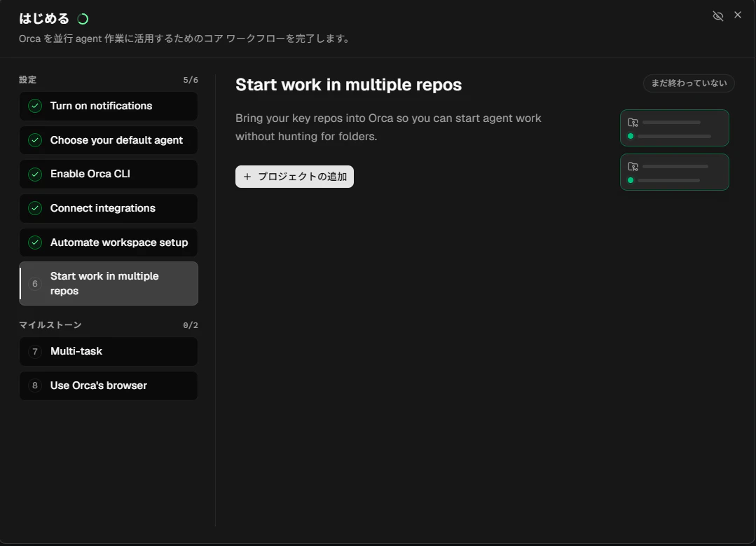Close the はじめる dialog
Screen dimensions: 756x546
[x=738, y=15]
